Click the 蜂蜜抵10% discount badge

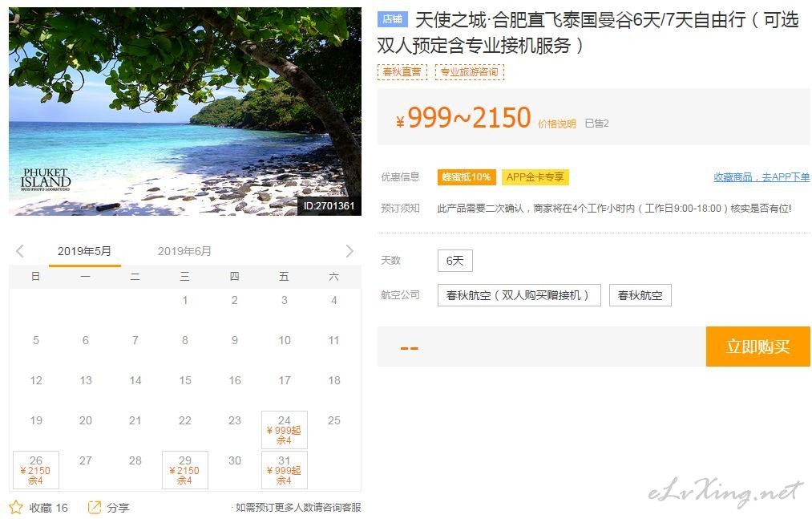[467, 176]
